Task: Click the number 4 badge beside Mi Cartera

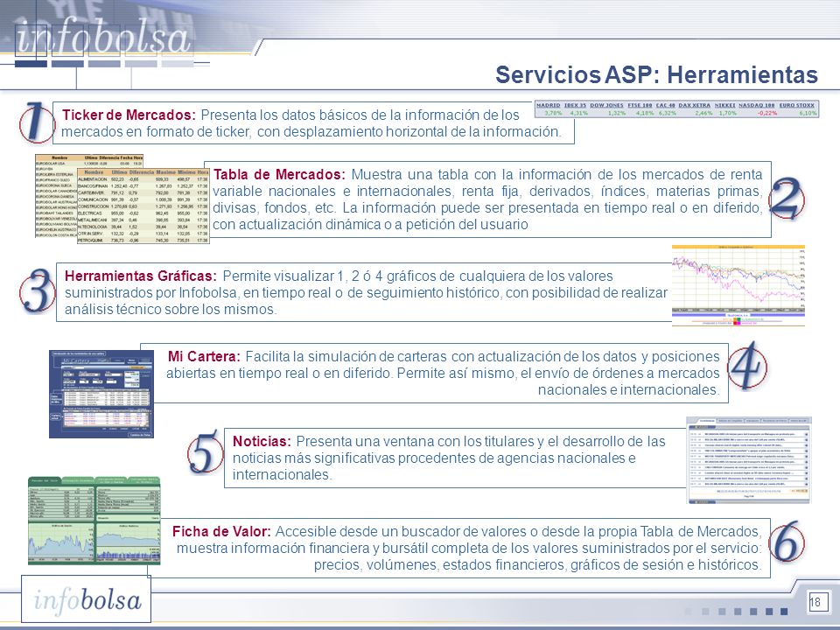Action: tap(747, 366)
